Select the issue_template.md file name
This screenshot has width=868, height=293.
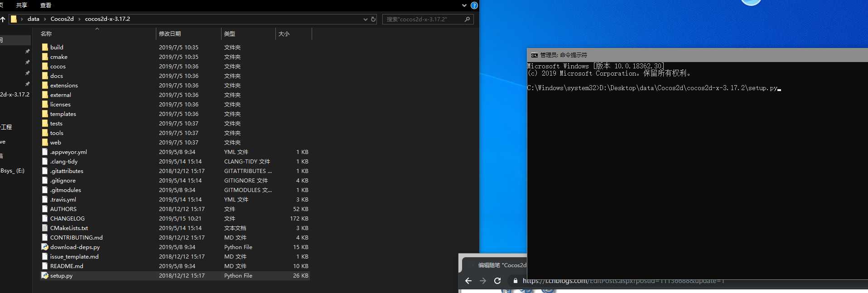pos(74,256)
